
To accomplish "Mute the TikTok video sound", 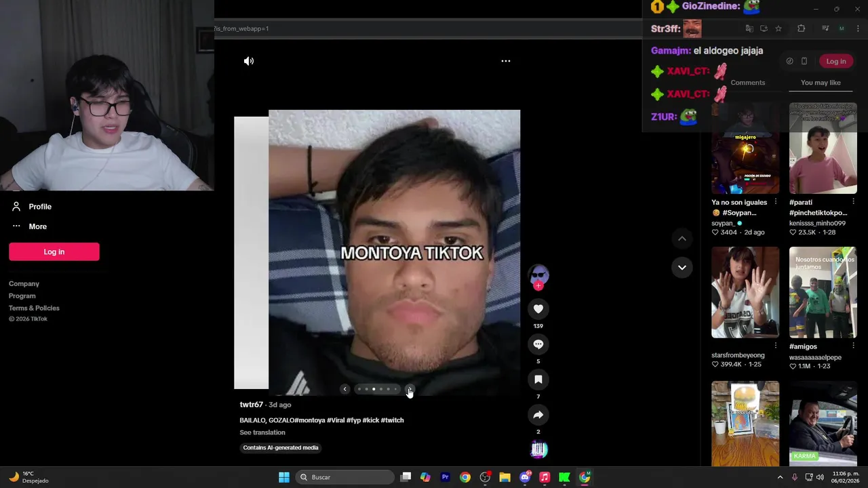I will tap(249, 61).
